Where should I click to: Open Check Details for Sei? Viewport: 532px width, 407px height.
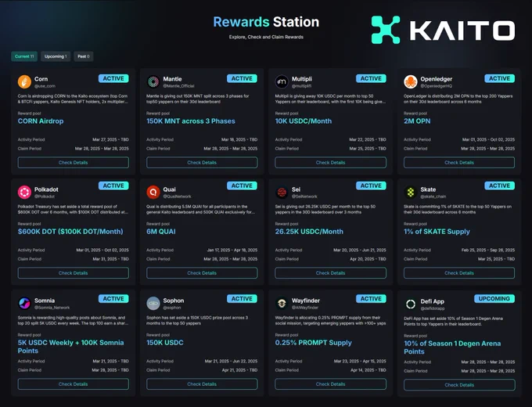pos(330,273)
